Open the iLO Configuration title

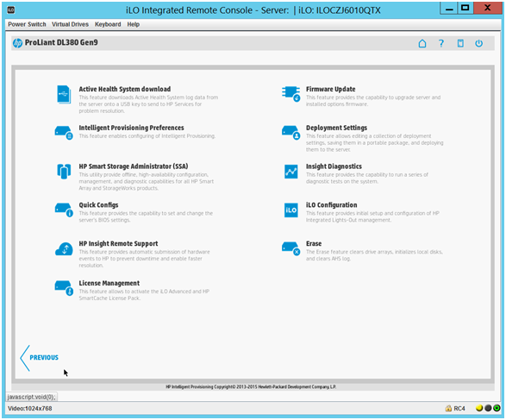pyautogui.click(x=331, y=205)
